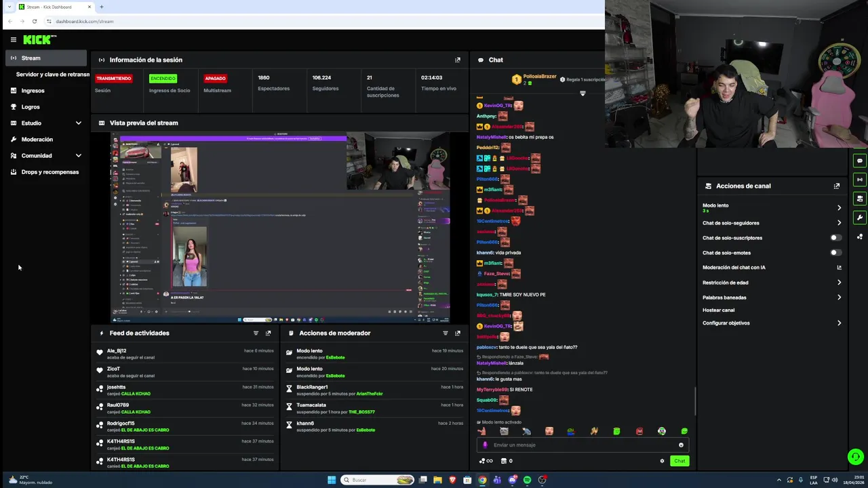Open the hamburger menu beside the Kick logo
Screen dimensions: 868x488
(13, 40)
